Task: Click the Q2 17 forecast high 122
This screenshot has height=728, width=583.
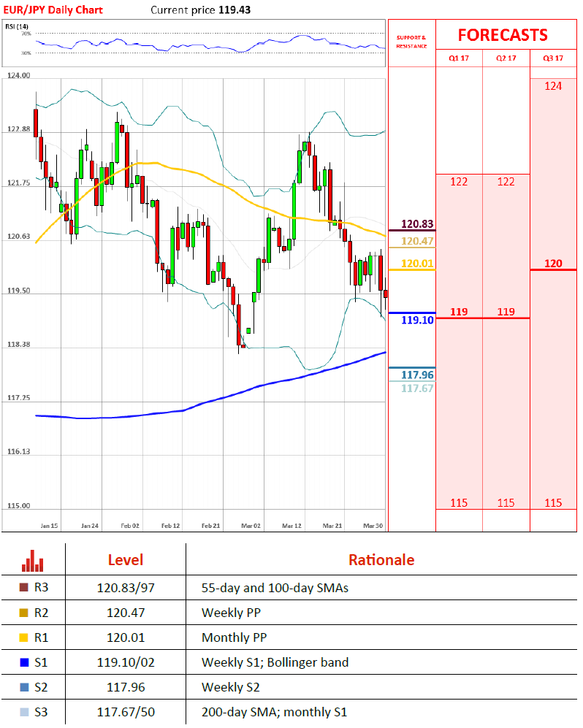Action: (506, 182)
